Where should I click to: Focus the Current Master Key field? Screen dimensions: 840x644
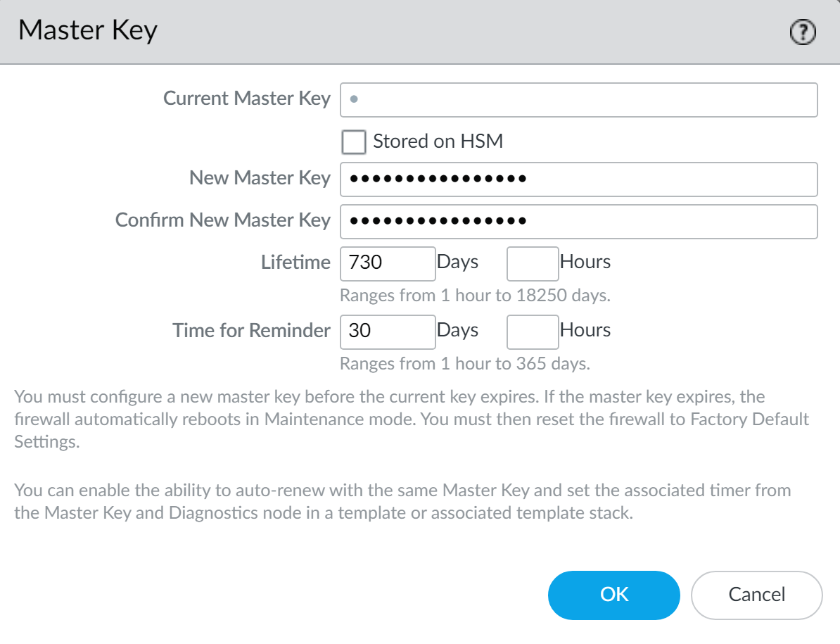point(578,100)
